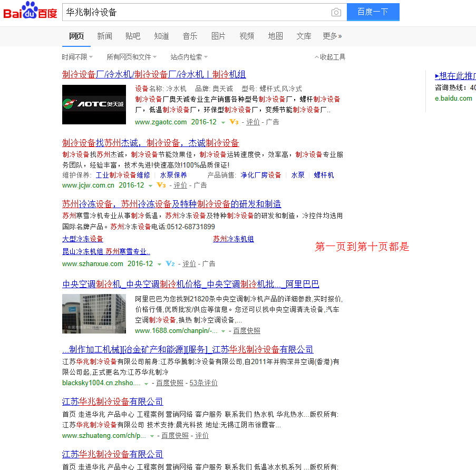The height and width of the screenshot is (470, 476).
Task: Click 评价 link for zgaotc.com result
Action: point(253,122)
